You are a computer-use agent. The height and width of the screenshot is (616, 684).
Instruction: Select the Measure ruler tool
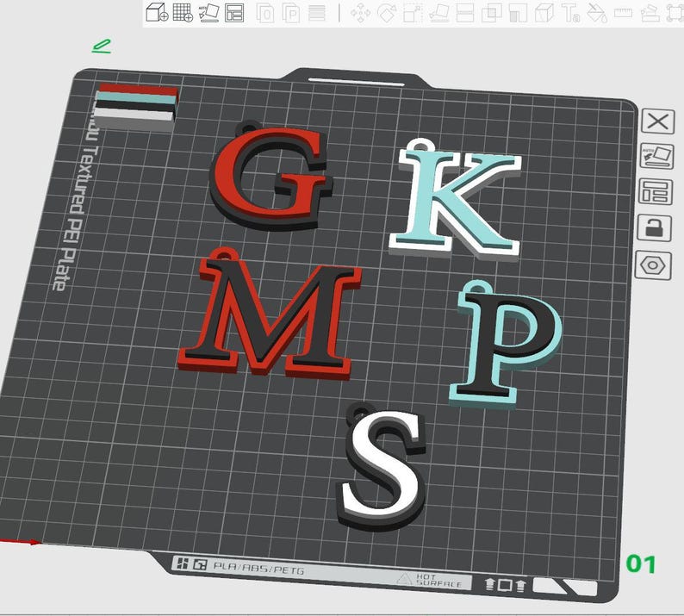tap(623, 13)
